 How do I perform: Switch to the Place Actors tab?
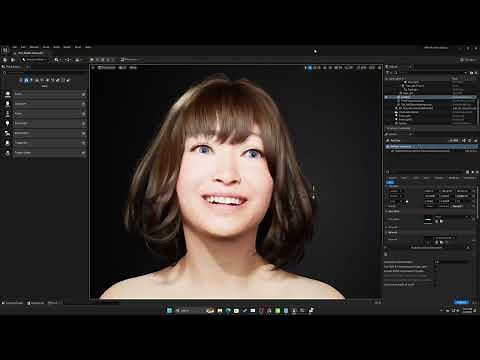point(12,67)
